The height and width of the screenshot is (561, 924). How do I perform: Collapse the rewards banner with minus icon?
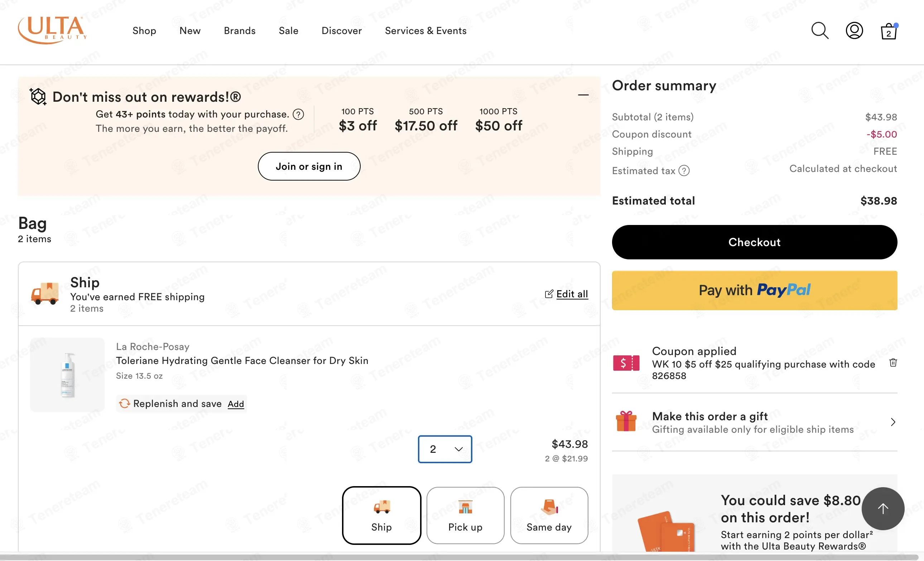(583, 95)
